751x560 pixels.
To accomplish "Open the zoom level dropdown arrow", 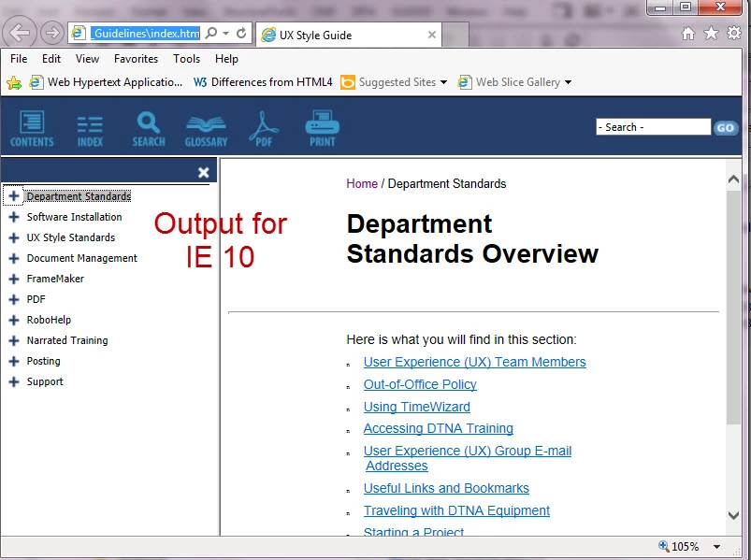I will click(717, 547).
